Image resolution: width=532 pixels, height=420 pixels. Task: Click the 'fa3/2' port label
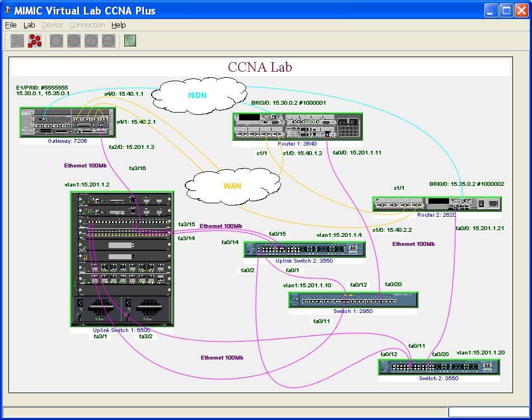pos(146,336)
